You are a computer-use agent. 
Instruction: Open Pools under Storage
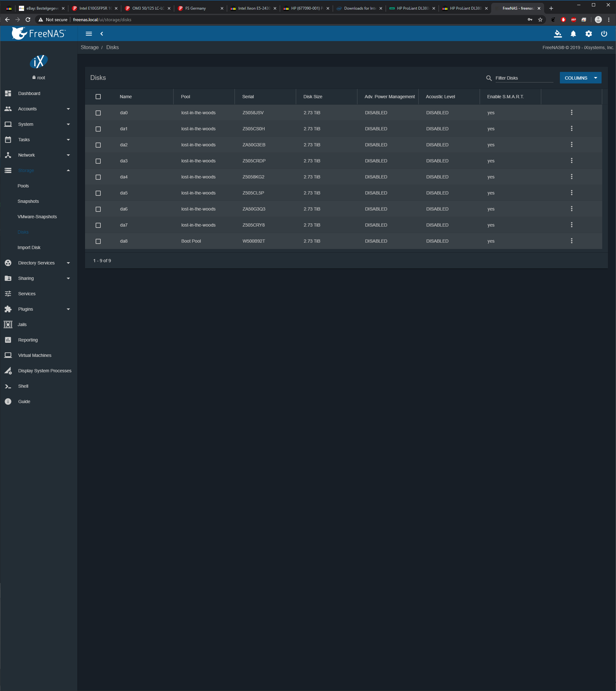click(23, 186)
